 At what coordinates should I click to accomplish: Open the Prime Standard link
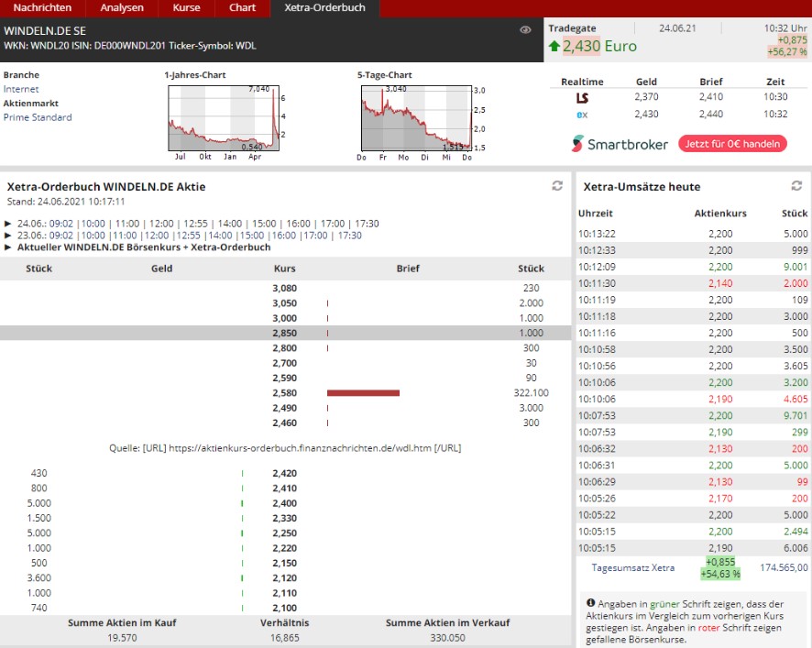tap(38, 117)
